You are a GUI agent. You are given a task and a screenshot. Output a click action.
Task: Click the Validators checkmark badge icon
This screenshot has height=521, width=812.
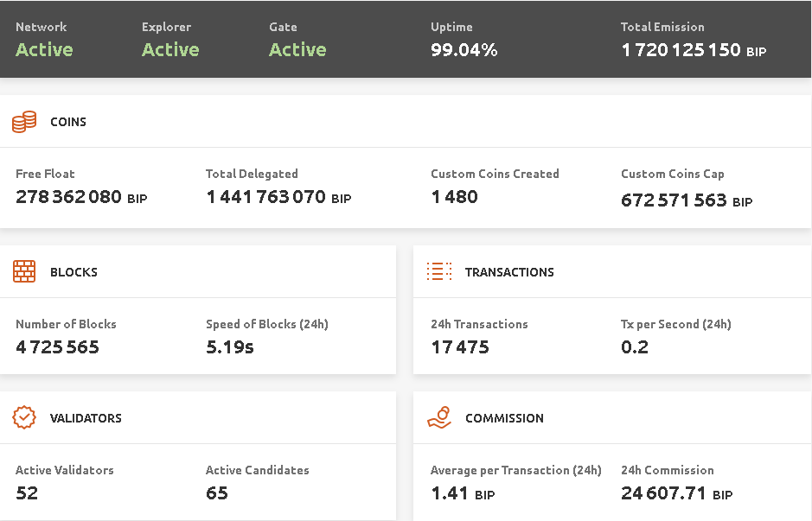click(24, 418)
